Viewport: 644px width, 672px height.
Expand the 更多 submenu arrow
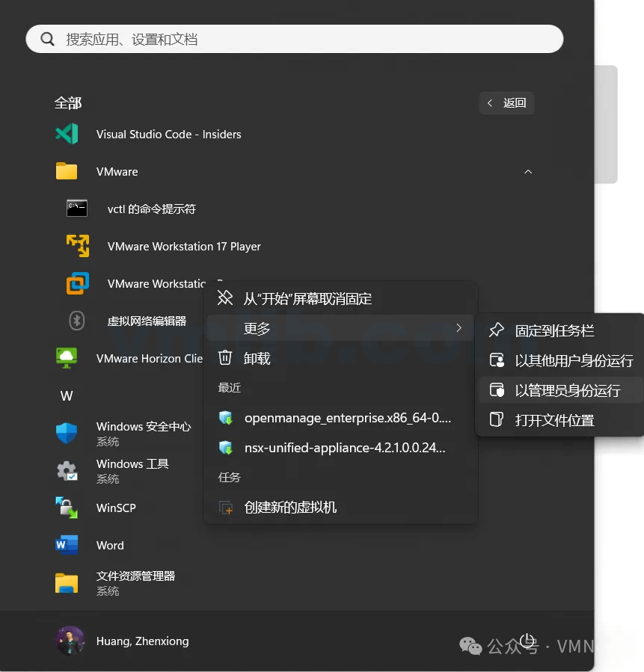tap(459, 328)
